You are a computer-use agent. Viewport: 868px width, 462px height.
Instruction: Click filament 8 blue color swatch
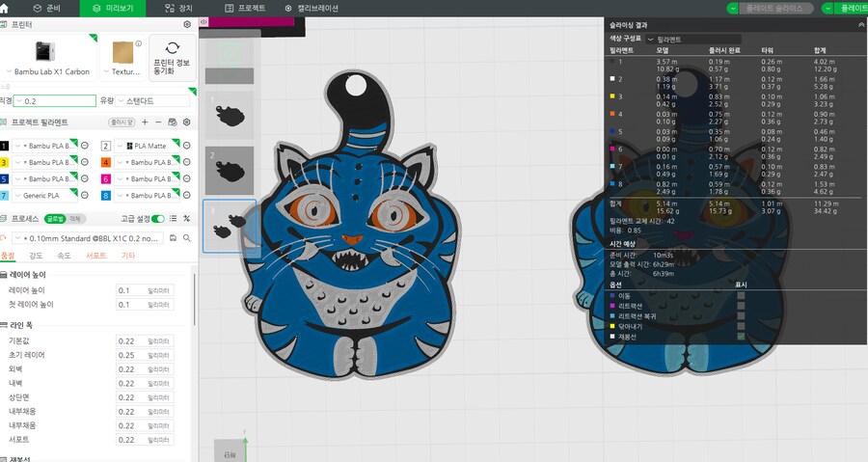coord(106,196)
